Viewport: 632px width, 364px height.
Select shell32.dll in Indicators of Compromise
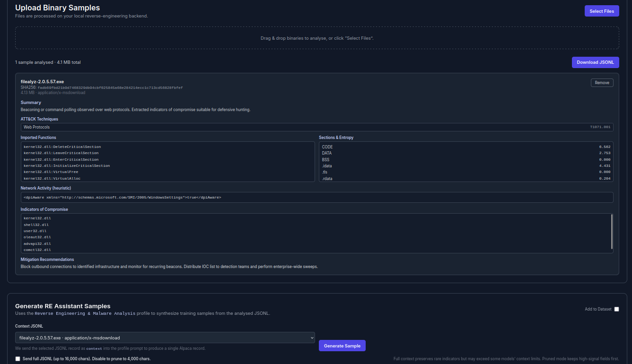[x=35, y=224]
